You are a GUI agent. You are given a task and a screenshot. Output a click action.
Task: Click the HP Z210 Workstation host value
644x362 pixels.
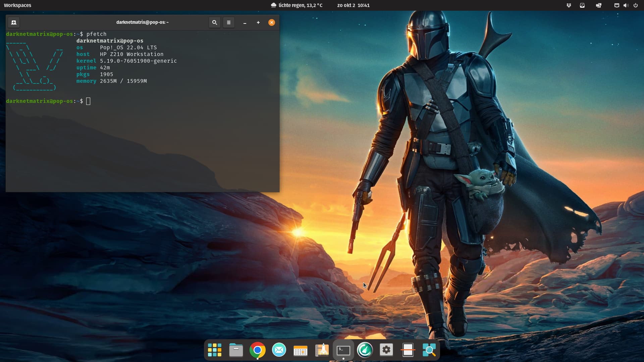pyautogui.click(x=132, y=54)
